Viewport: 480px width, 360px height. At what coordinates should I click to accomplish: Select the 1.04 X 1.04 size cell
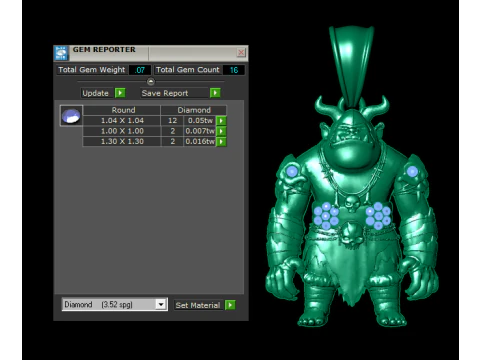[x=122, y=120]
